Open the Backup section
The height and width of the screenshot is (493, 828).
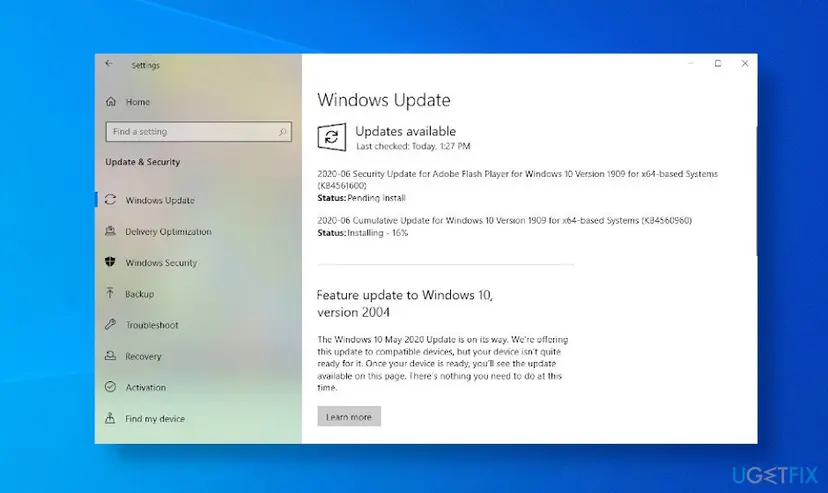click(139, 293)
